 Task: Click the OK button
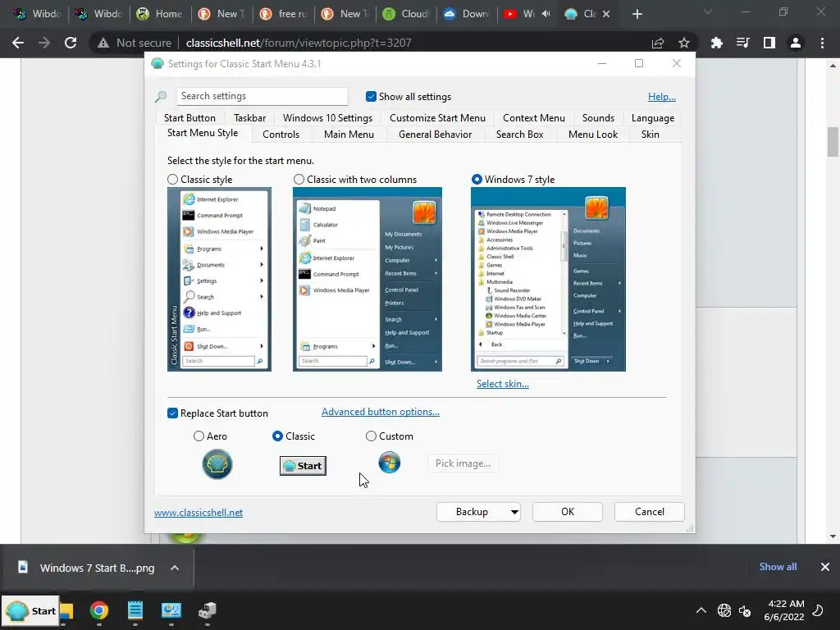[x=568, y=512]
